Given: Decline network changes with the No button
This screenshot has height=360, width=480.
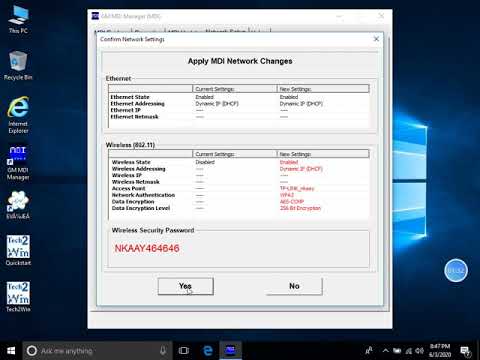Looking at the screenshot, I should (x=294, y=286).
